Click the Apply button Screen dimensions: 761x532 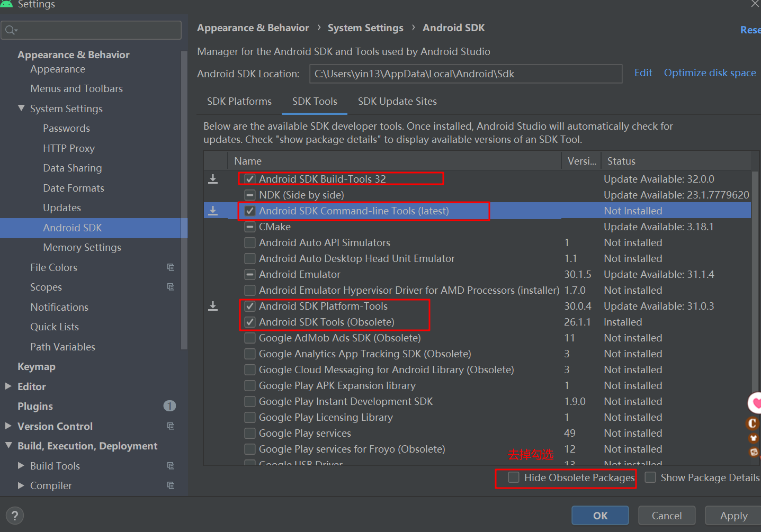point(733,515)
